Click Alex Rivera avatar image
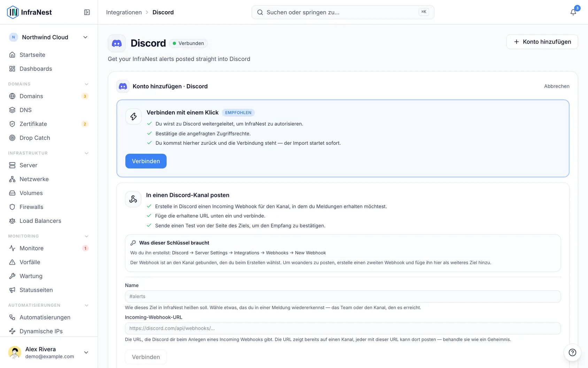588x368 pixels. (x=15, y=352)
